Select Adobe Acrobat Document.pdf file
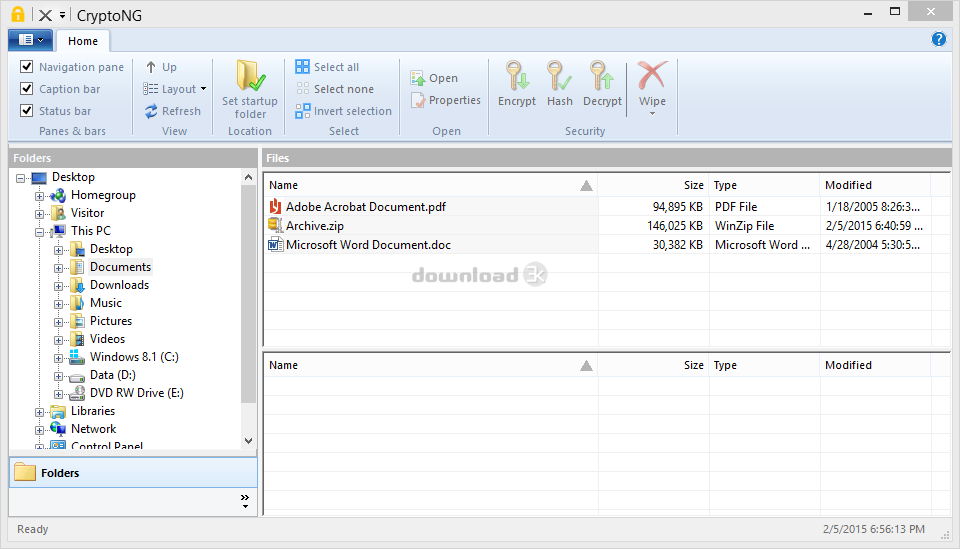The image size is (960, 549). pyautogui.click(x=366, y=207)
